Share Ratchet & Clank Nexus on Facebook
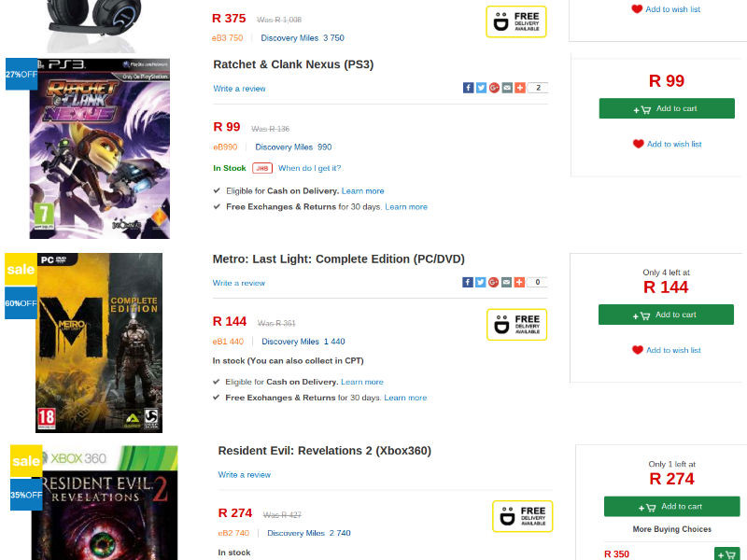This screenshot has height=560, width=747. tap(469, 88)
